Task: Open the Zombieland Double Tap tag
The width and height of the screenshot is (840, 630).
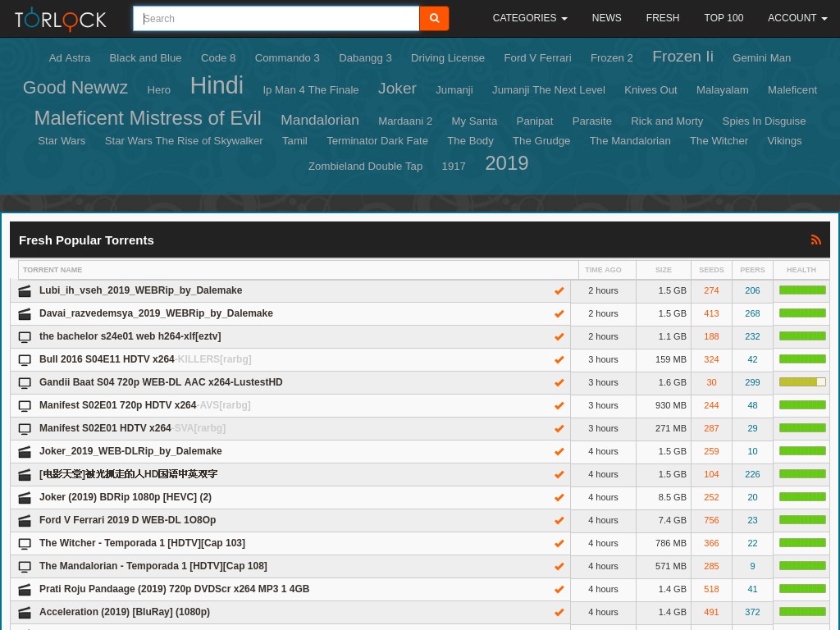Action: pos(365,166)
